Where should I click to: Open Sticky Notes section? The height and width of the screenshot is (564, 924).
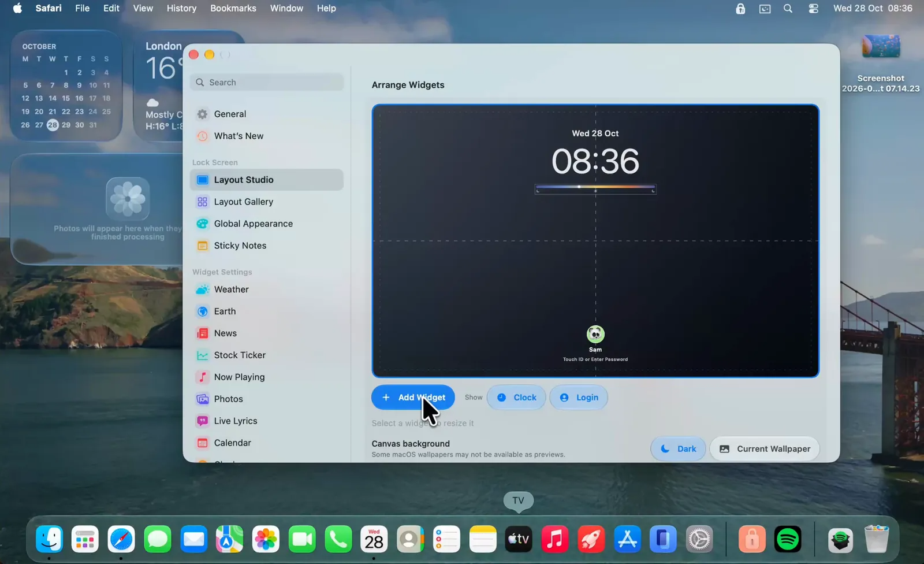[266, 246]
